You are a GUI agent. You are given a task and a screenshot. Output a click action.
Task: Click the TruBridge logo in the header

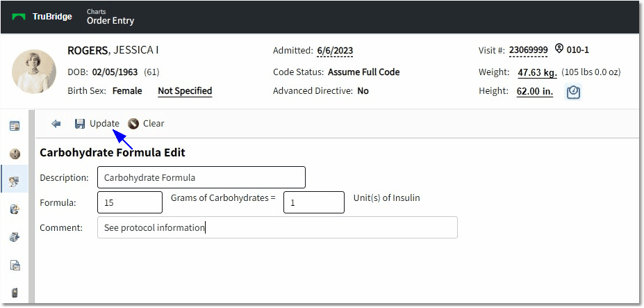(42, 17)
